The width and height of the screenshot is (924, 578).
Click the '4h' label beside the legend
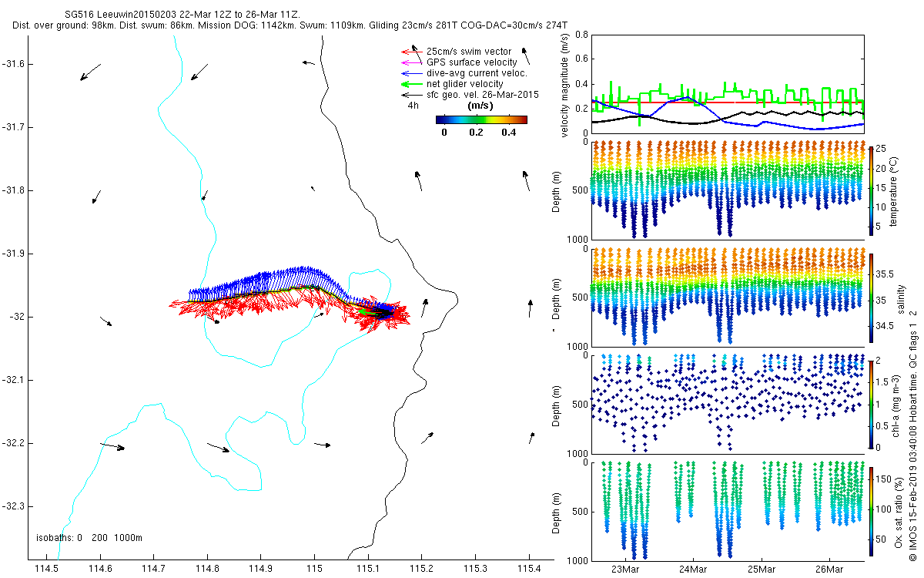coord(413,105)
